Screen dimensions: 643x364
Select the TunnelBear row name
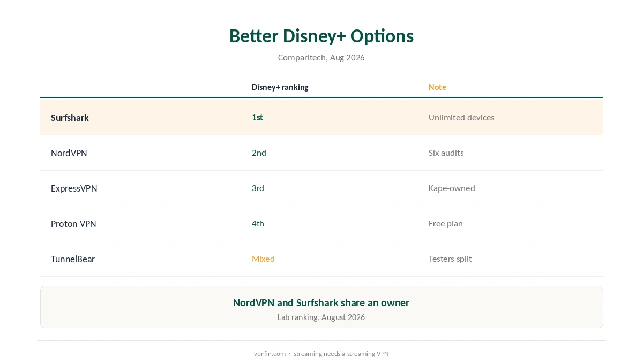pos(73,259)
